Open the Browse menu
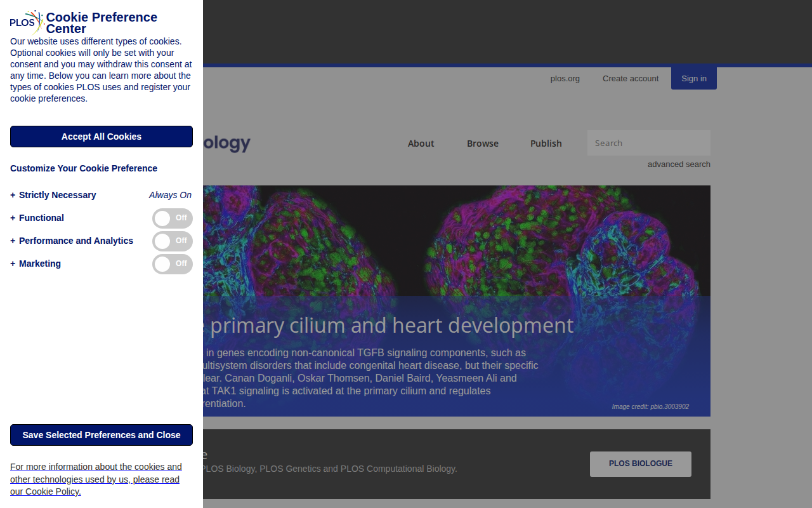The width and height of the screenshot is (812, 508). coord(483,144)
